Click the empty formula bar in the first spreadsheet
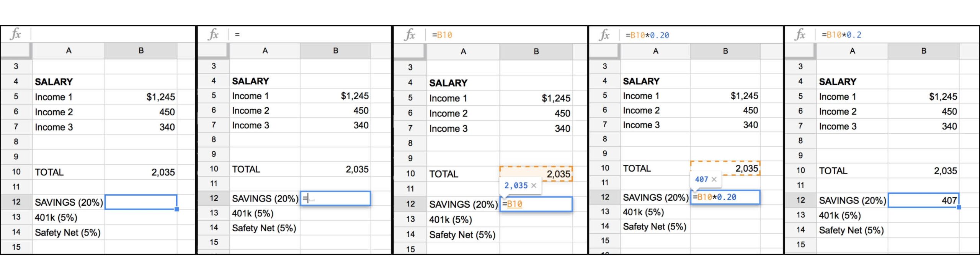 111,34
